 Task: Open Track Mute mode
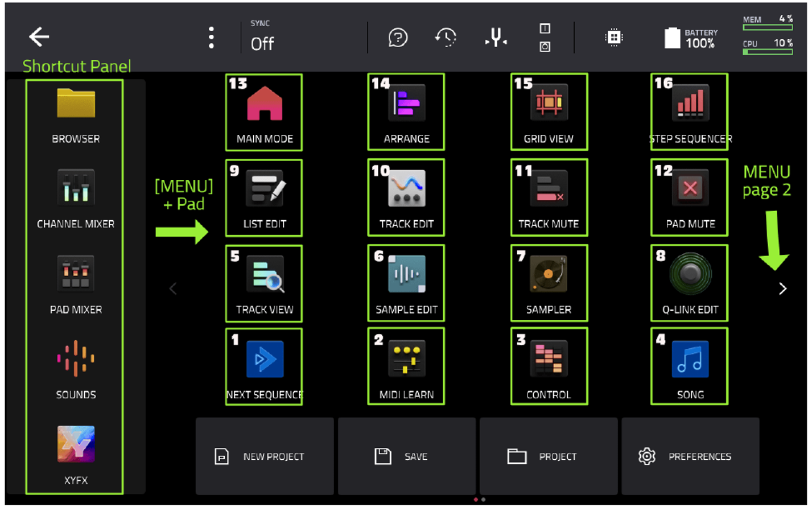point(549,197)
